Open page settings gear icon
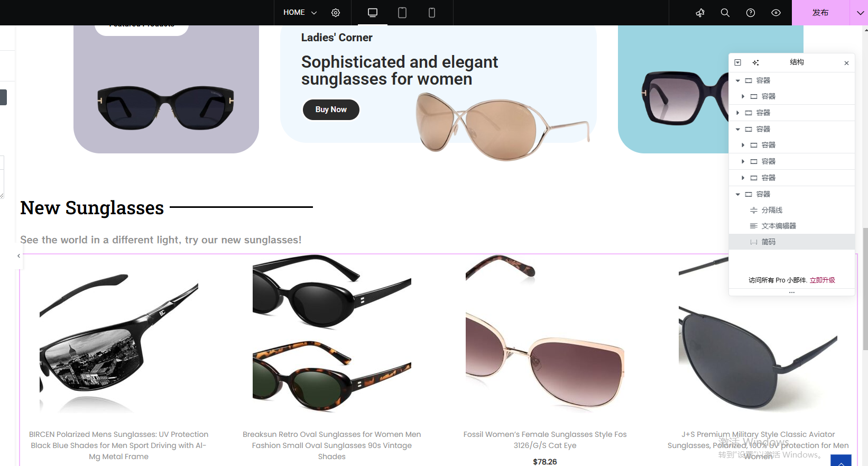 point(336,13)
